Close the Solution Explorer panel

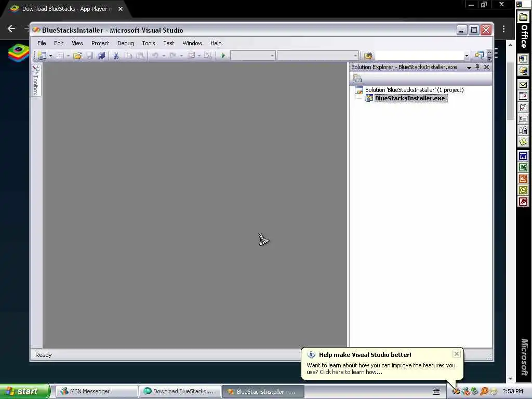click(486, 67)
